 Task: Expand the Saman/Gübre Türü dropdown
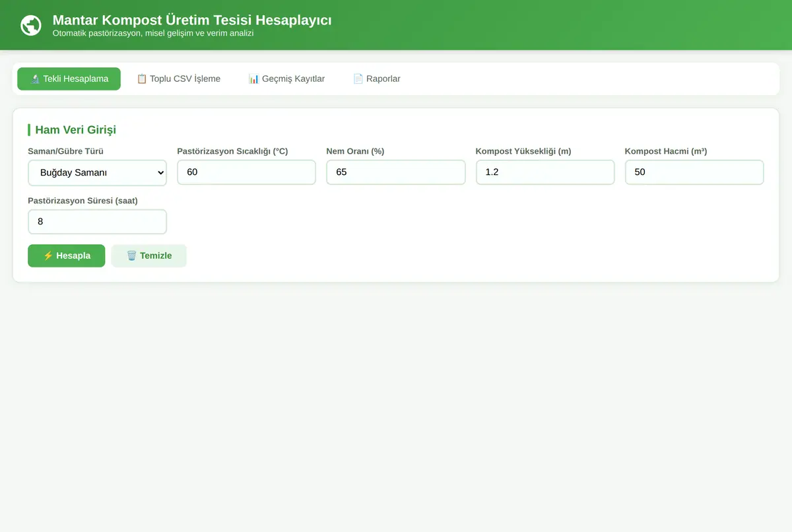tap(97, 172)
